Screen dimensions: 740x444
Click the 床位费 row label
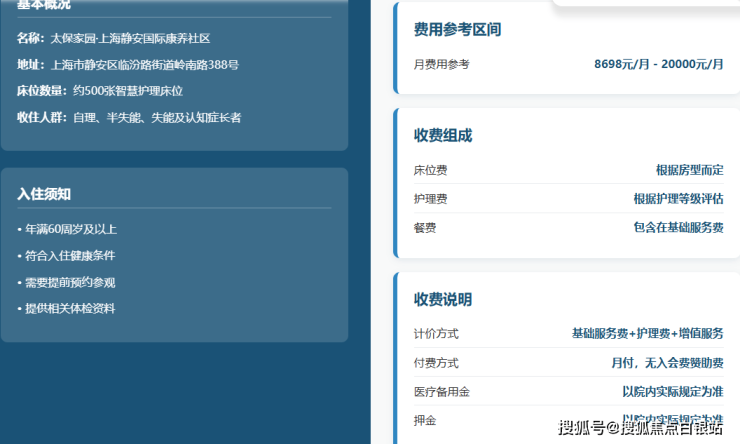(x=430, y=170)
